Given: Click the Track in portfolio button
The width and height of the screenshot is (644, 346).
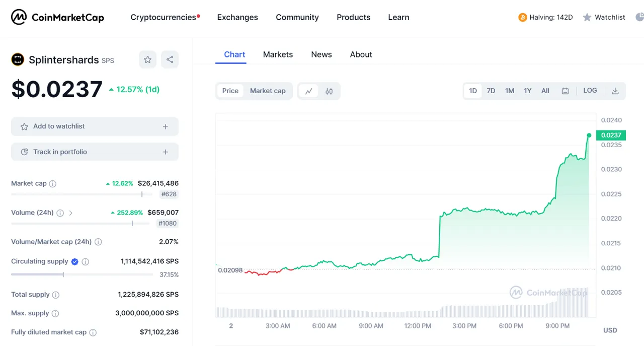Looking at the screenshot, I should (x=95, y=152).
